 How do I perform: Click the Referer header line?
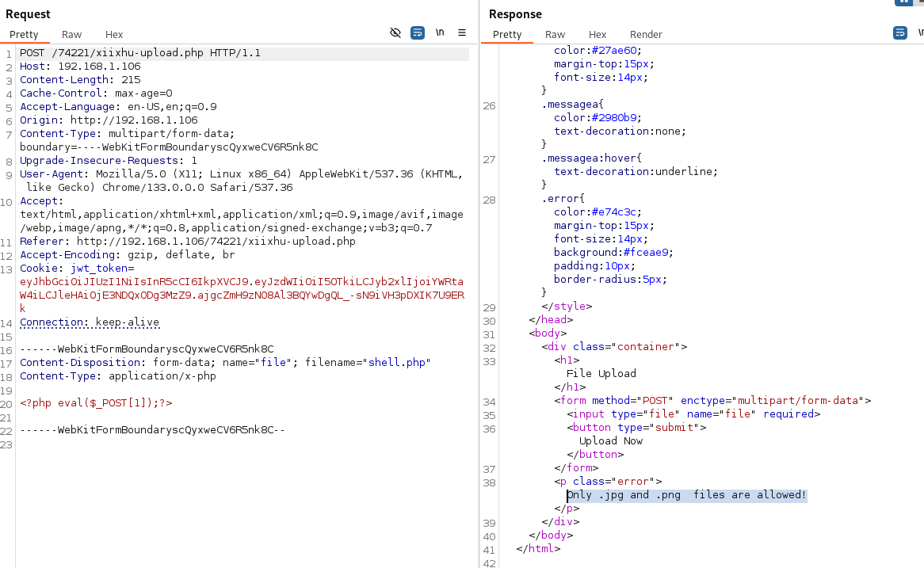[187, 242]
